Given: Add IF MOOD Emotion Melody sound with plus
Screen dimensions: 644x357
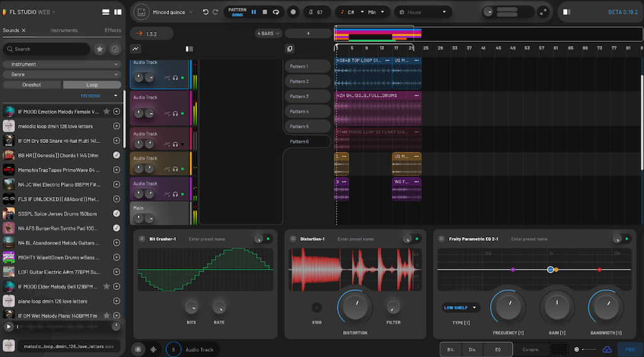Looking at the screenshot, I should [116, 112].
